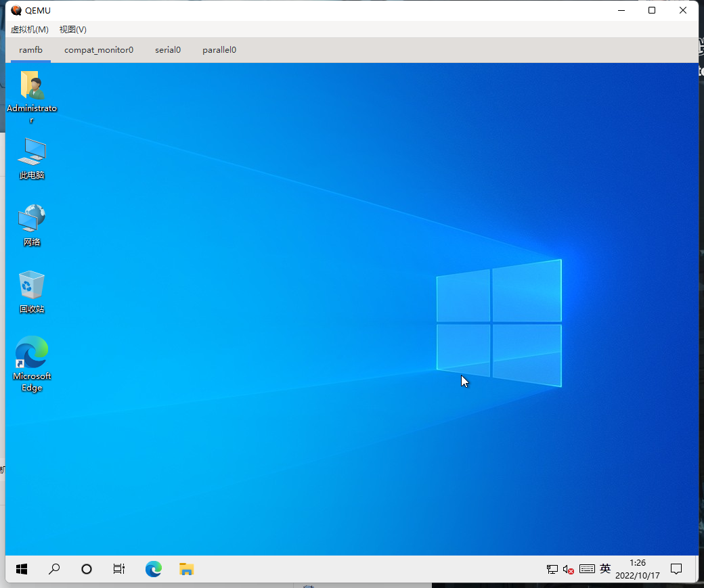This screenshot has width=704, height=588.
Task: Open the notification action center icon
Action: pyautogui.click(x=676, y=569)
